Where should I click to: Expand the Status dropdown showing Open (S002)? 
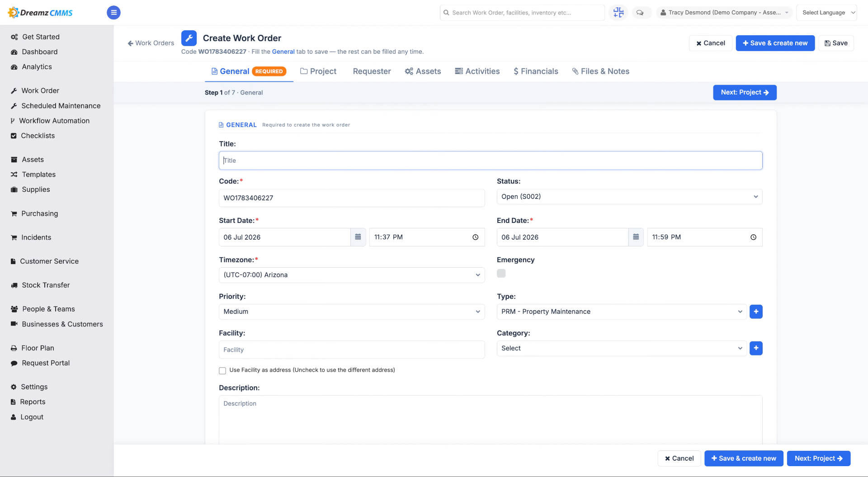tap(629, 197)
